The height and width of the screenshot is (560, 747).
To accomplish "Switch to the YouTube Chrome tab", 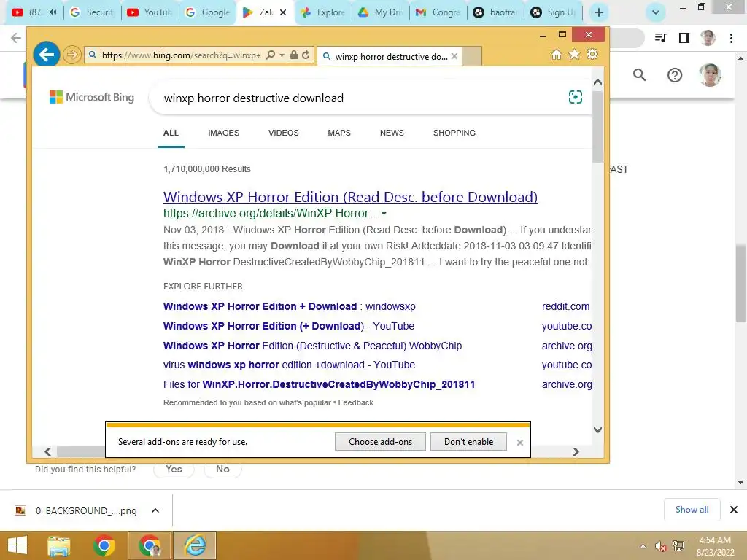I will [150, 12].
